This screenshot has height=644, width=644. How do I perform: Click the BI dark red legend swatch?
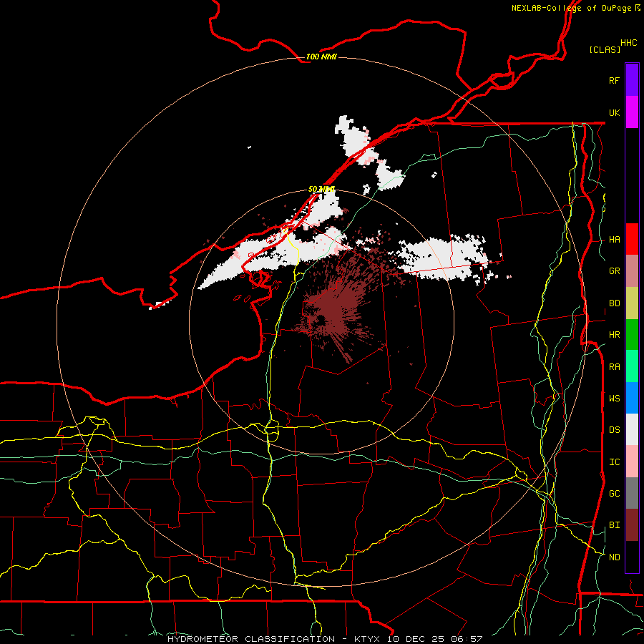pyautogui.click(x=632, y=525)
